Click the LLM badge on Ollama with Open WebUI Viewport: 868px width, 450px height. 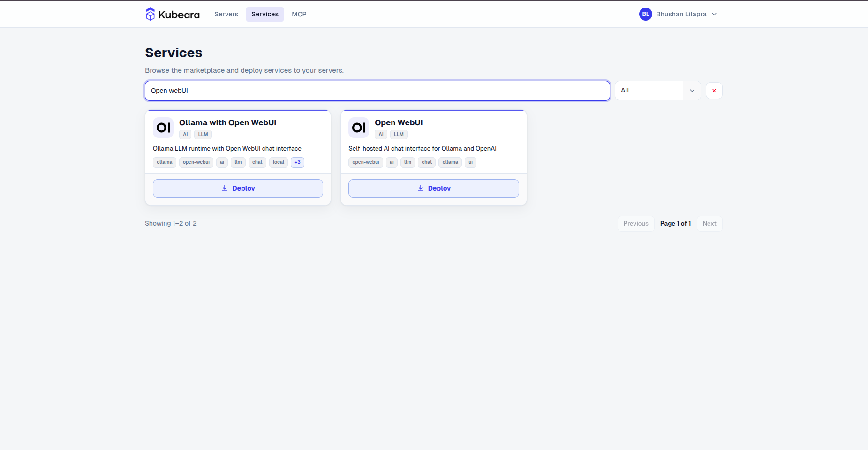[x=203, y=135]
